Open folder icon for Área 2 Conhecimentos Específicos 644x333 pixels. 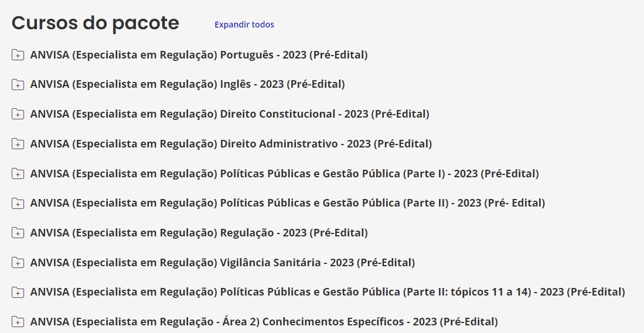(x=18, y=321)
